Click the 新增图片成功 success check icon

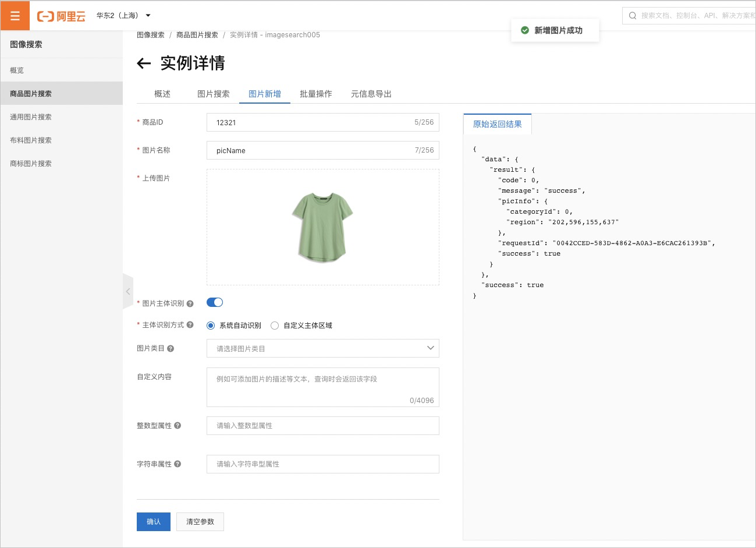tap(525, 30)
